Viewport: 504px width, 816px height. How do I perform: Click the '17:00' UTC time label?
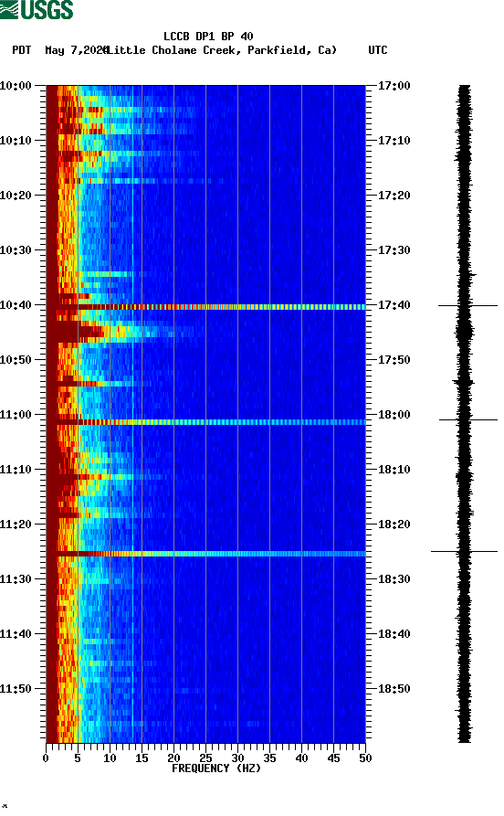pos(394,85)
